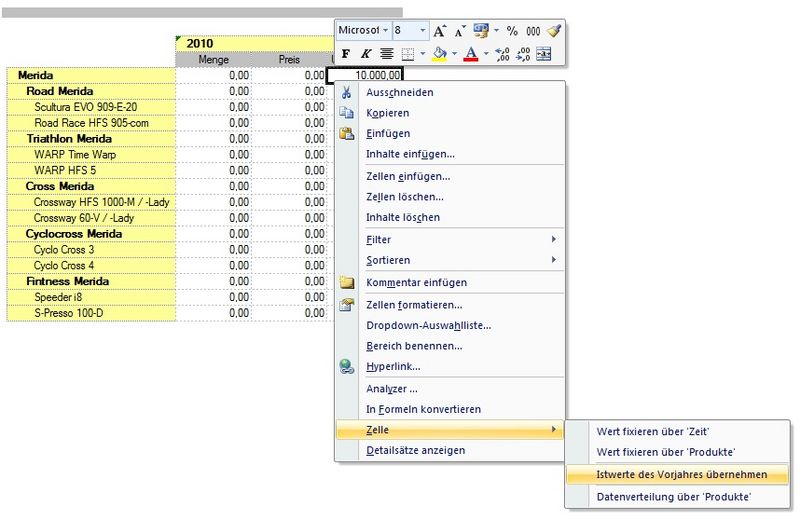The height and width of the screenshot is (520, 800).
Task: Click the Menge column header
Action: tap(213, 59)
